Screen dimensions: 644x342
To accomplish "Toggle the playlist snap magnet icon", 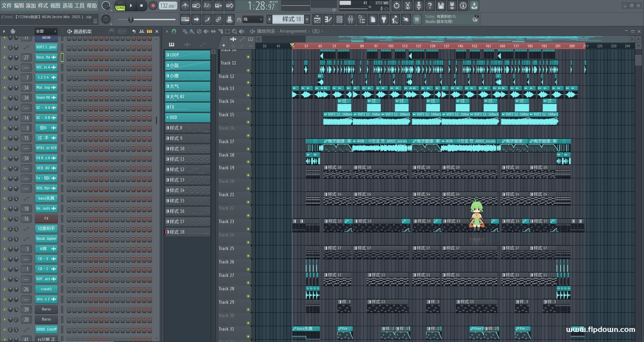I will pos(174,31).
